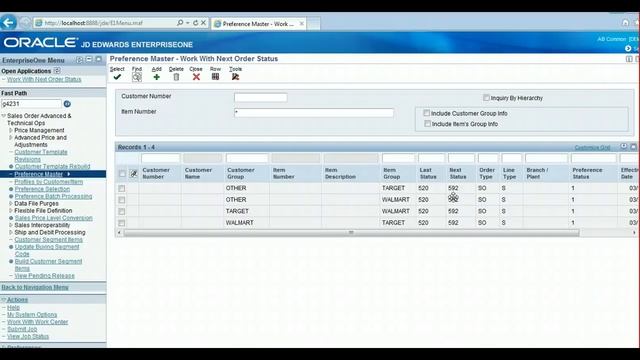Click the grid scroll left arrow
This screenshot has width=640, height=360.
[119, 233]
